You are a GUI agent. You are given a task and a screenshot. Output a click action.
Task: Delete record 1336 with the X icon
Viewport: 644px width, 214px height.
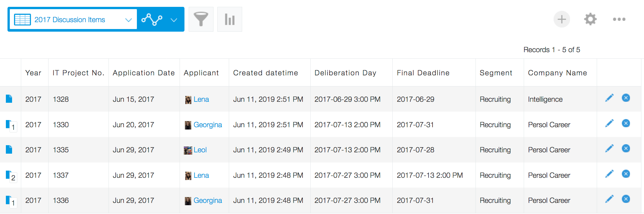(626, 199)
